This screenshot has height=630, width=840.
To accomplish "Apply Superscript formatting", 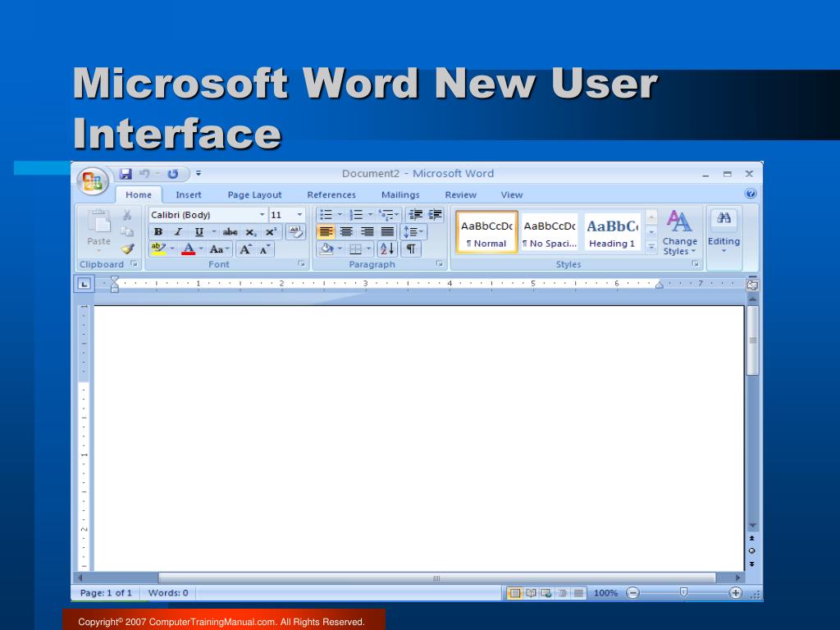I will coord(271,232).
